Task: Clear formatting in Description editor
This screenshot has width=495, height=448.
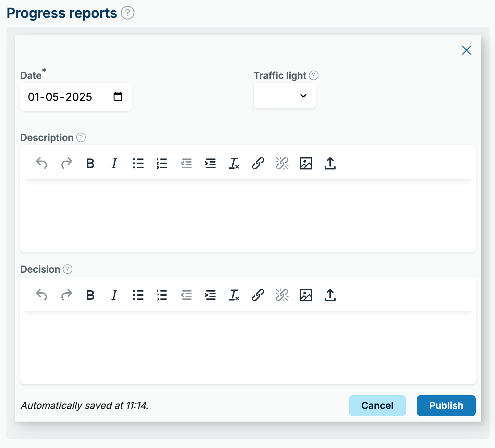Action: (x=234, y=163)
